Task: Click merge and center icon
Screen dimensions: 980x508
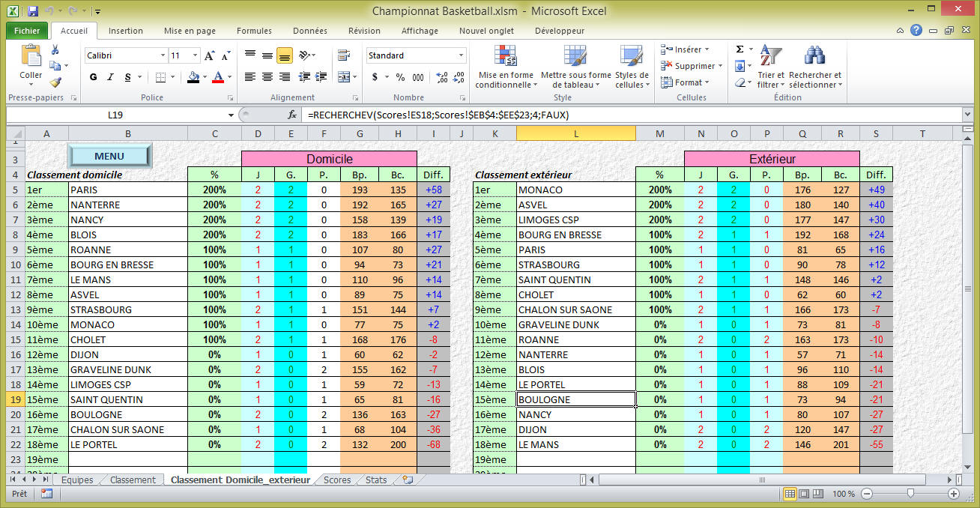Action: (342, 76)
